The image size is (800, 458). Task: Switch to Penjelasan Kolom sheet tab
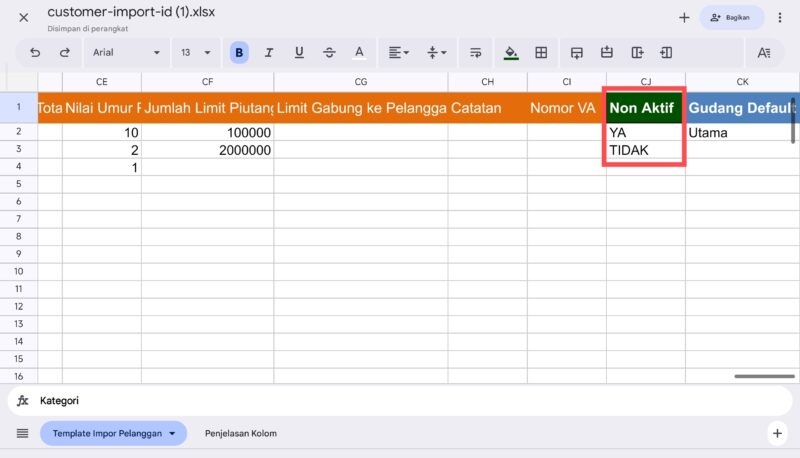click(x=240, y=433)
